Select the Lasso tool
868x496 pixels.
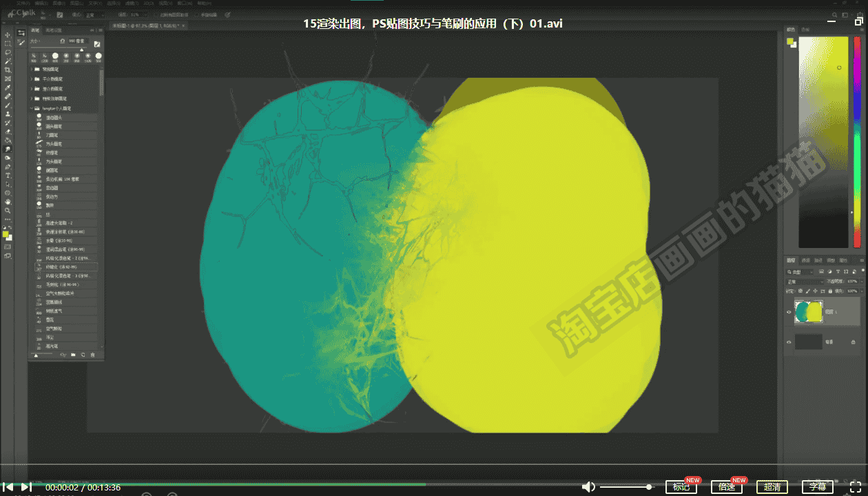[8, 52]
